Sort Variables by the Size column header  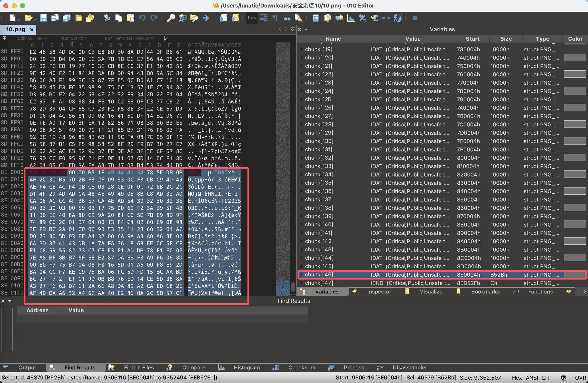[506, 39]
